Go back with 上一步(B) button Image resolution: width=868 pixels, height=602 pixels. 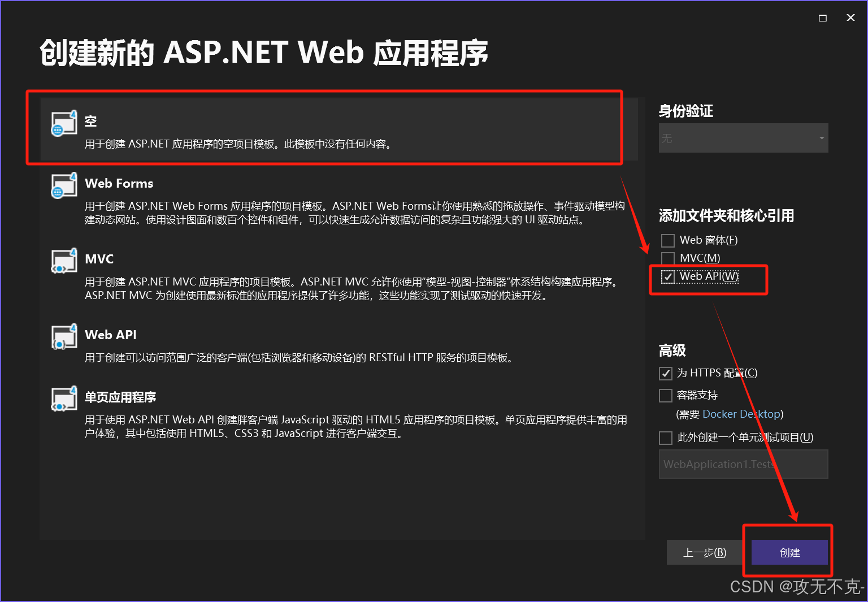point(705,552)
